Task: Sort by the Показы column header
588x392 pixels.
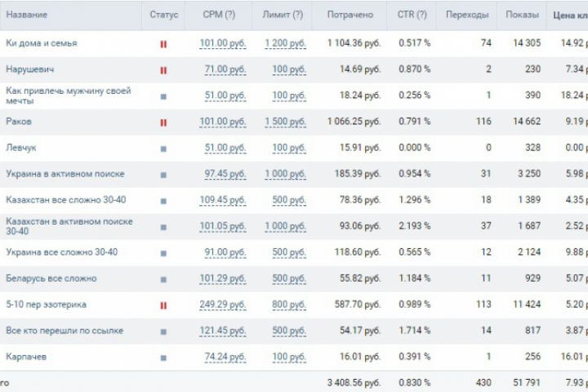Action: (x=522, y=15)
